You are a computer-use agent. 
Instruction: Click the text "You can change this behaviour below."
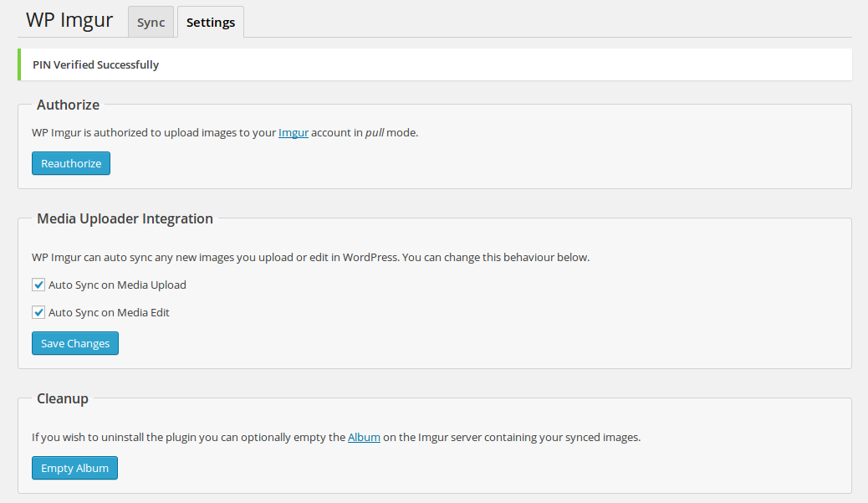[495, 258]
